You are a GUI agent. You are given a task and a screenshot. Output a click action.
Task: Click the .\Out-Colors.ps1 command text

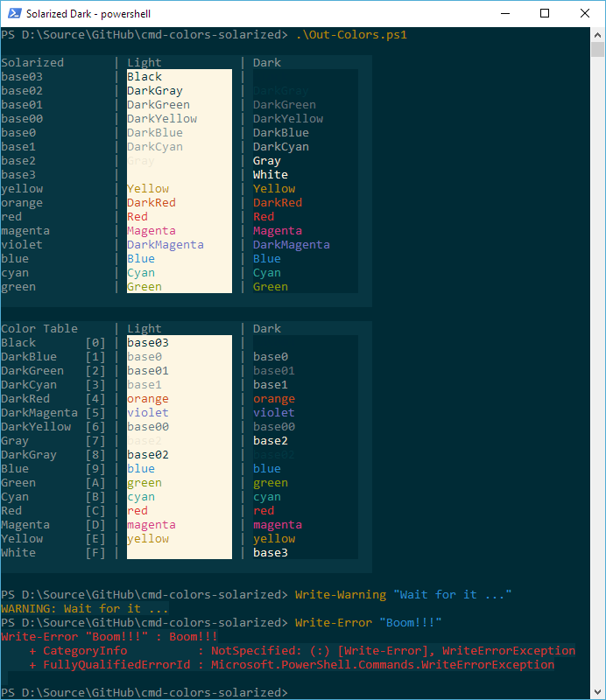pos(351,35)
